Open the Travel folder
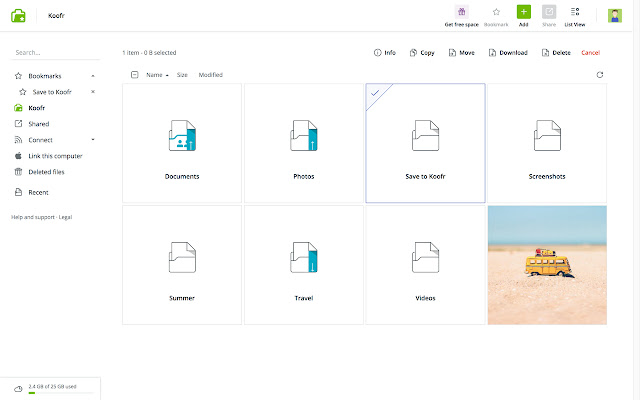640x400 pixels. (304, 265)
